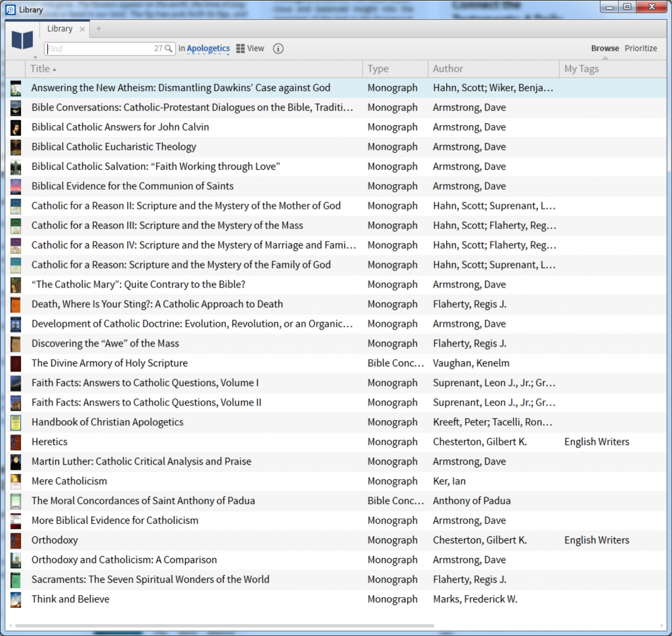672x636 pixels.
Task: Select the Library tab
Action: 60,29
